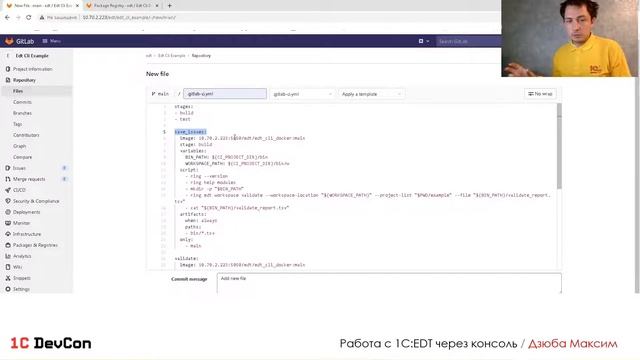
Task: Click the file name input field
Action: coord(225,94)
